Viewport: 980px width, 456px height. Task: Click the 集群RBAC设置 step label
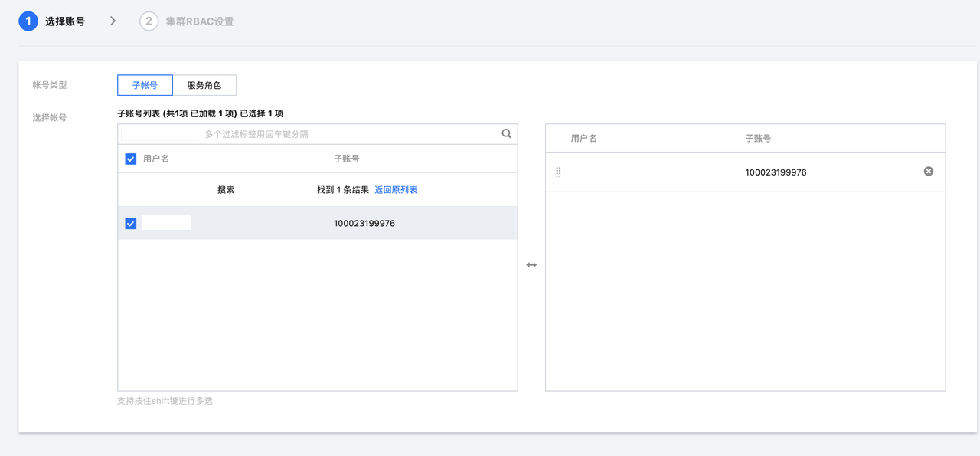pyautogui.click(x=199, y=21)
